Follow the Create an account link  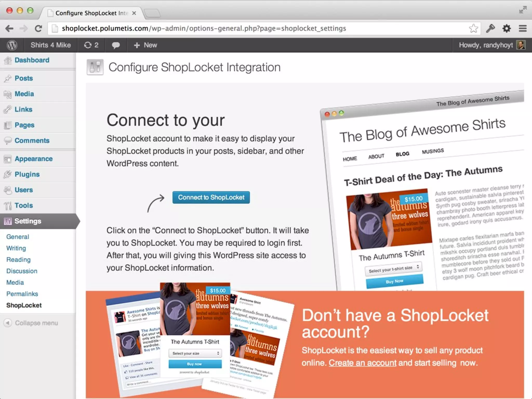[362, 363]
